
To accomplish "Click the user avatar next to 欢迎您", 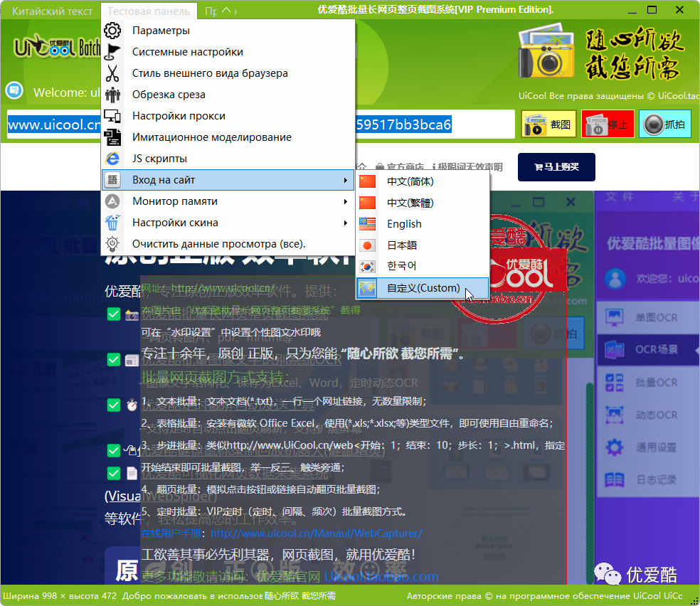I will 615,280.
